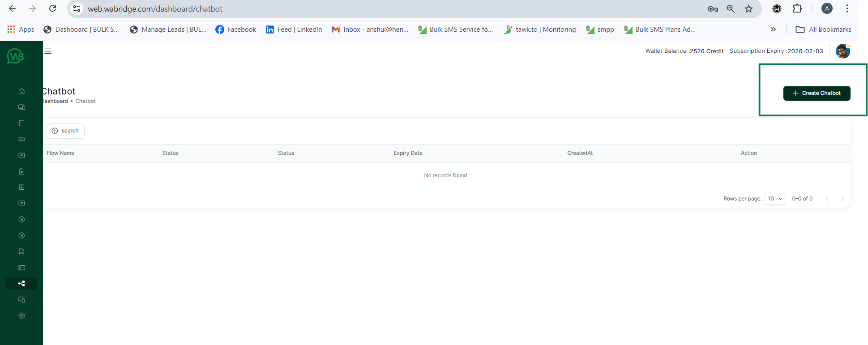Click the No records found text

(x=445, y=175)
